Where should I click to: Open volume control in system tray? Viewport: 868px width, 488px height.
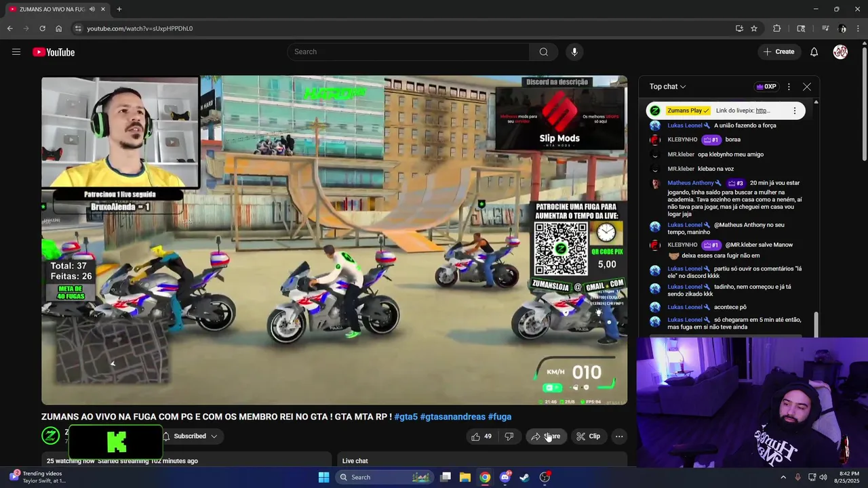(823, 477)
